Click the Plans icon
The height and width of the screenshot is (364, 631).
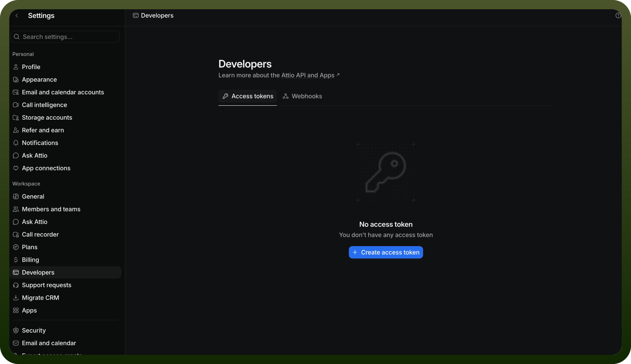(16, 247)
